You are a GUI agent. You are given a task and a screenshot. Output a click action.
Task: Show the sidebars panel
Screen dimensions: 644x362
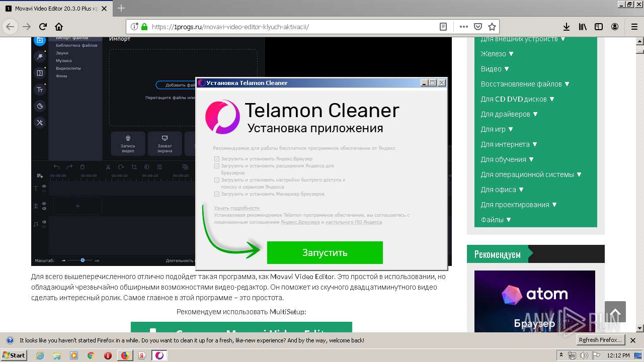(599, 27)
